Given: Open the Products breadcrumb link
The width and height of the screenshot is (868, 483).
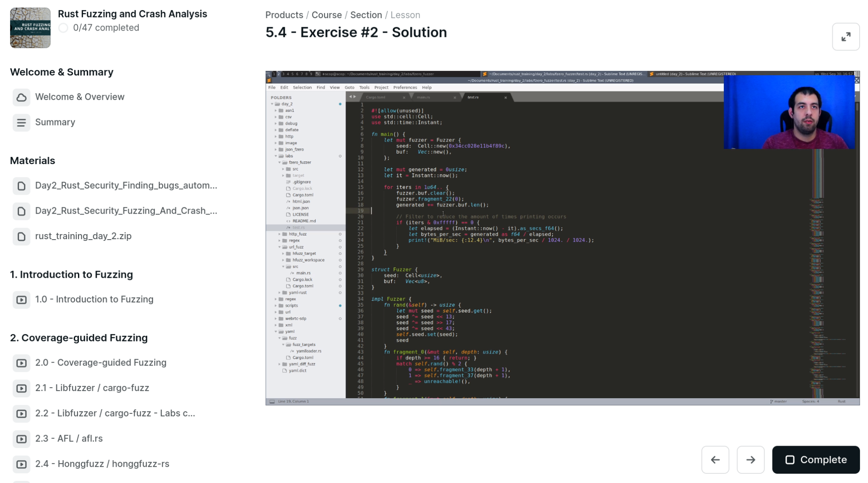Looking at the screenshot, I should 284,15.
